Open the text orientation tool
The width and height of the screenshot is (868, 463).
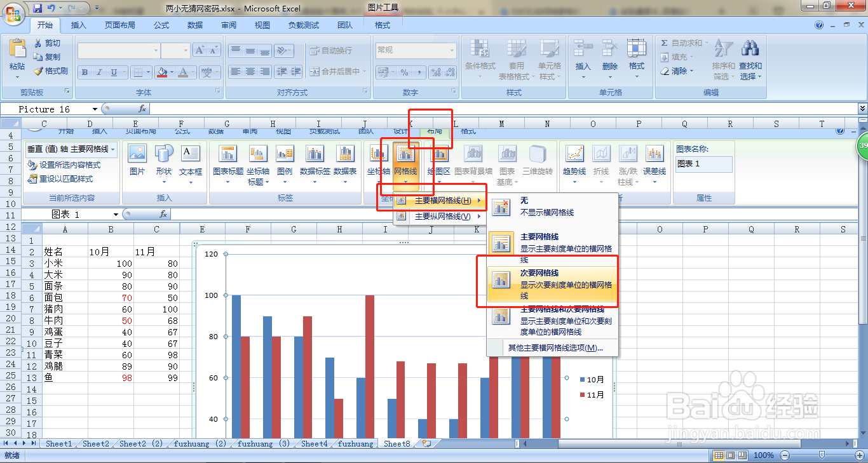[283, 50]
